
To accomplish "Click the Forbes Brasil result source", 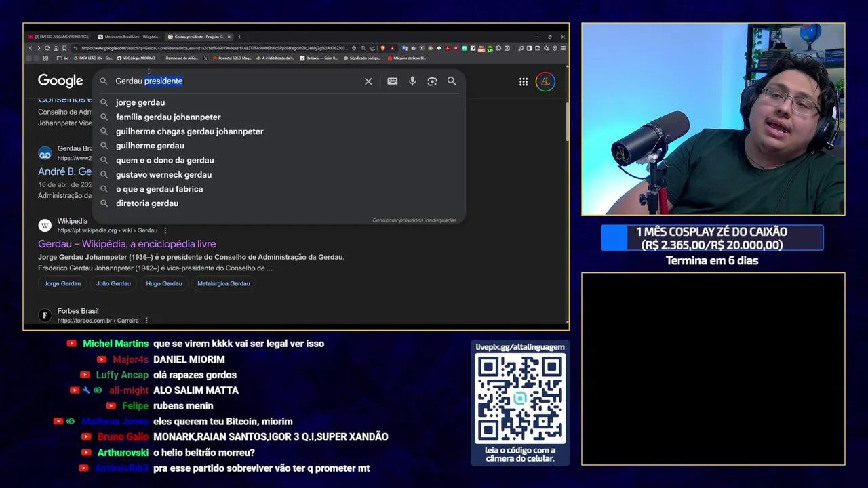I will tap(78, 311).
